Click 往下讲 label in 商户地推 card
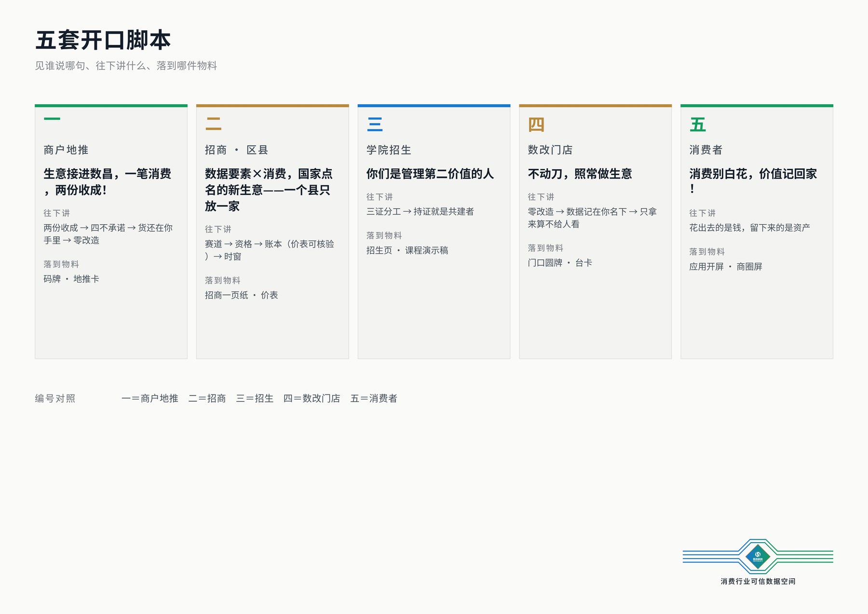The height and width of the screenshot is (614, 868). pyautogui.click(x=56, y=213)
